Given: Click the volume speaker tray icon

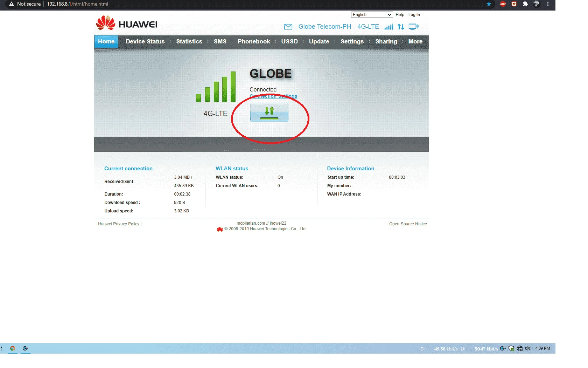Looking at the screenshot, I should click(x=528, y=348).
